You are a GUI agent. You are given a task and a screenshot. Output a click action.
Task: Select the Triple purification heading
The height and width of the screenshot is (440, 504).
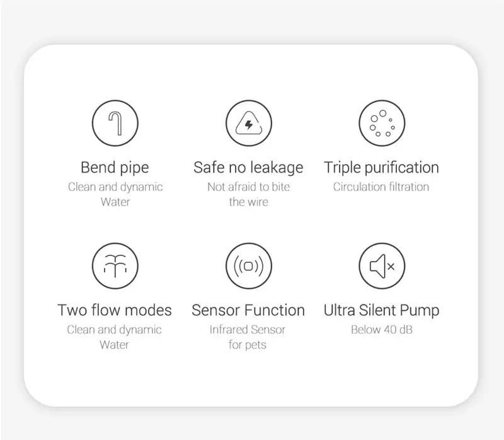click(x=381, y=168)
